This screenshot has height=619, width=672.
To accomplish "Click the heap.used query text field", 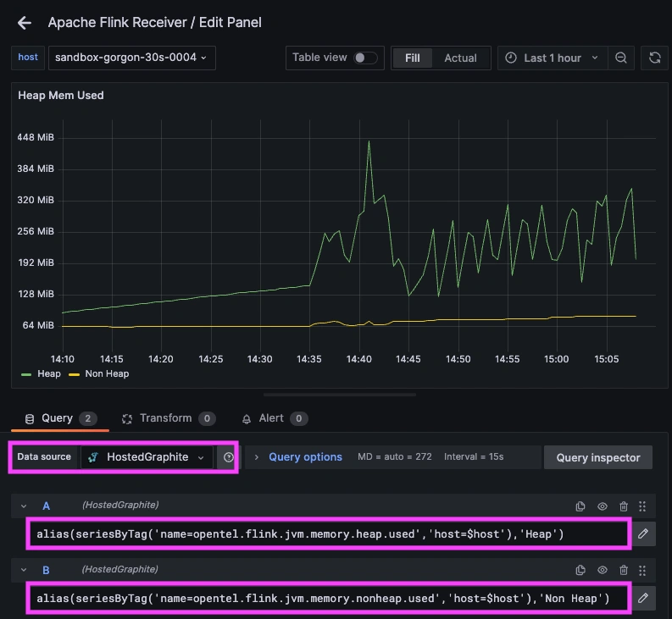I will (x=329, y=534).
